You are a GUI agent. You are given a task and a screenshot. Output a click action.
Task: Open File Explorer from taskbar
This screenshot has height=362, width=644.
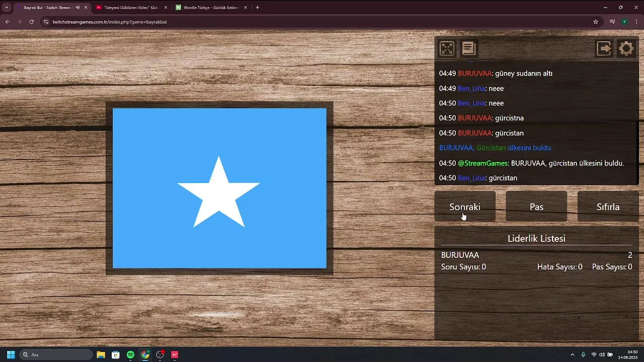point(101,354)
